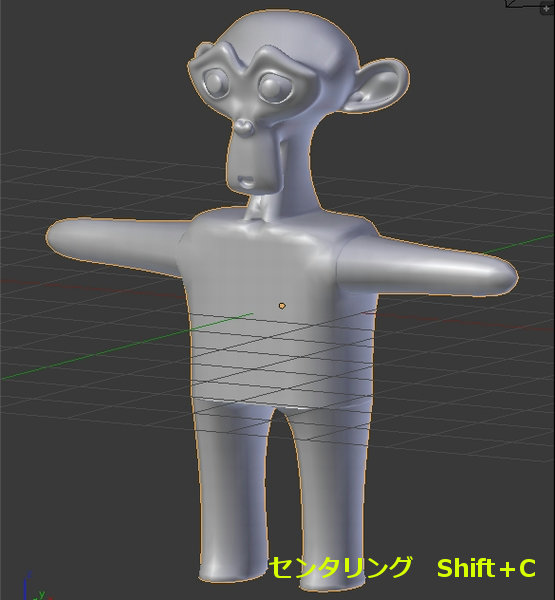Click the yellow センタリング label
The image size is (555, 600).
[340, 567]
